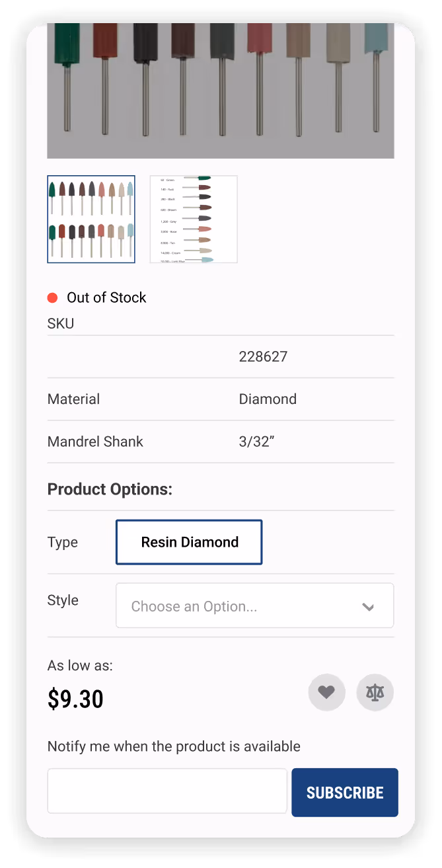
Task: Open the Style 'Choose an Option' dropdown
Action: point(254,606)
